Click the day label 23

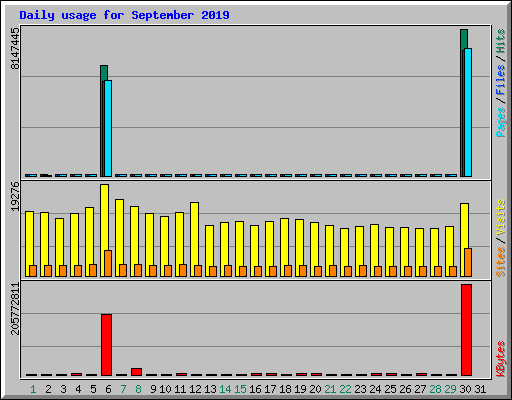tap(360, 389)
